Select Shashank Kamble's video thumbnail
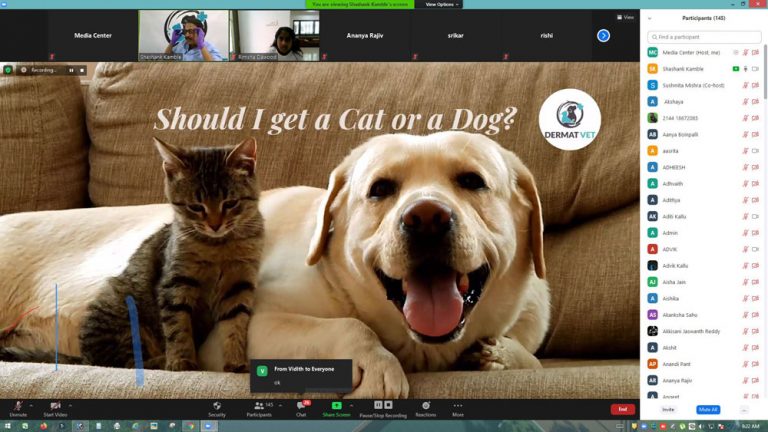Viewport: 768px width, 432px height. click(184, 35)
